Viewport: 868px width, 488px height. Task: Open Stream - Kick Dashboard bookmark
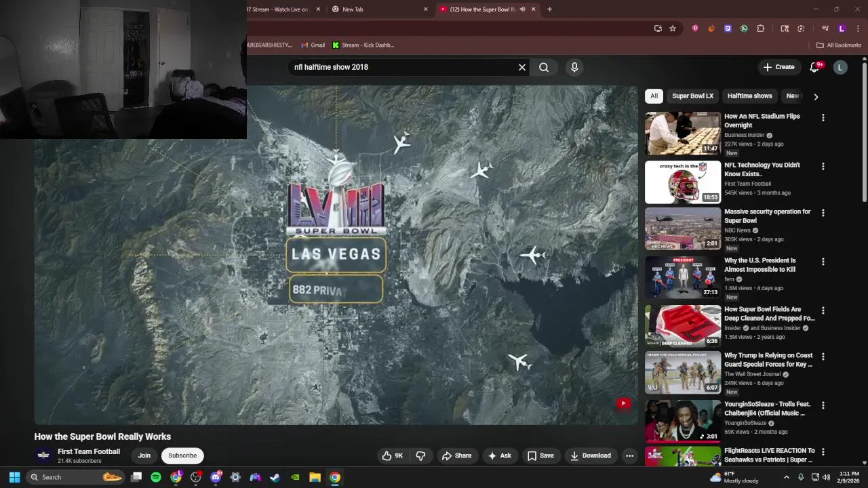coord(363,45)
